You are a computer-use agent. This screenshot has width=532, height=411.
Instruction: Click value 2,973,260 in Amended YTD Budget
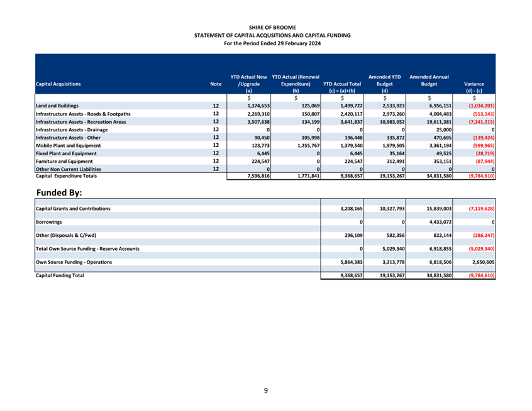pos(394,114)
